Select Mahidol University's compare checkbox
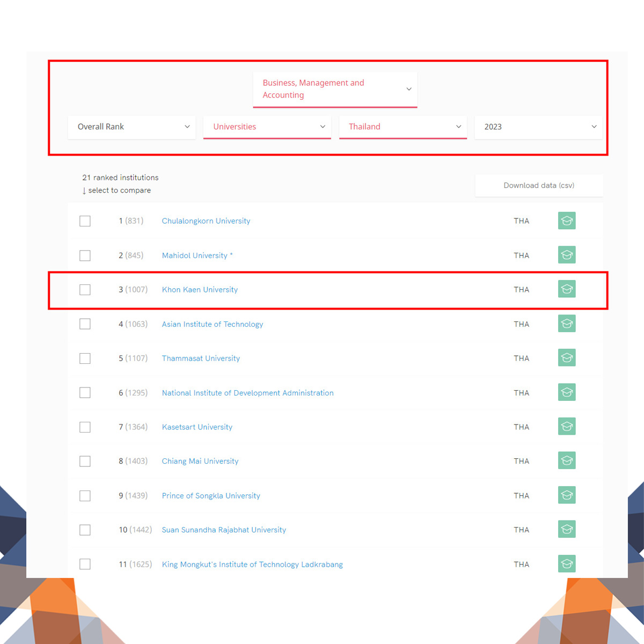This screenshot has width=644, height=644. pos(85,255)
